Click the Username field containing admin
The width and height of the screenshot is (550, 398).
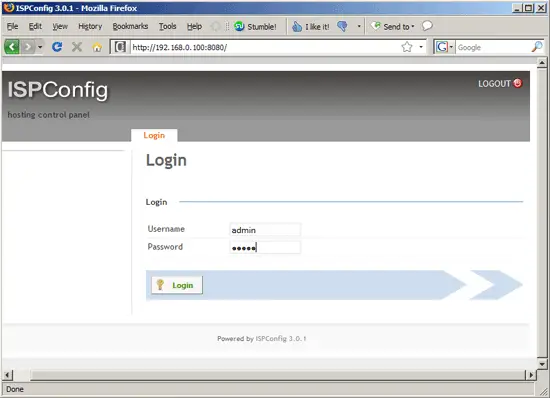click(265, 230)
